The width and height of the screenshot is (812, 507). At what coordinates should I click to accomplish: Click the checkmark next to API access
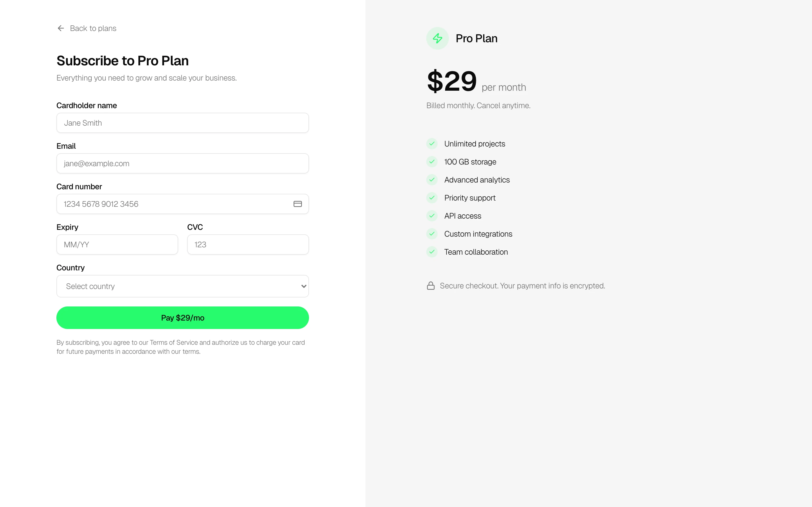432,216
